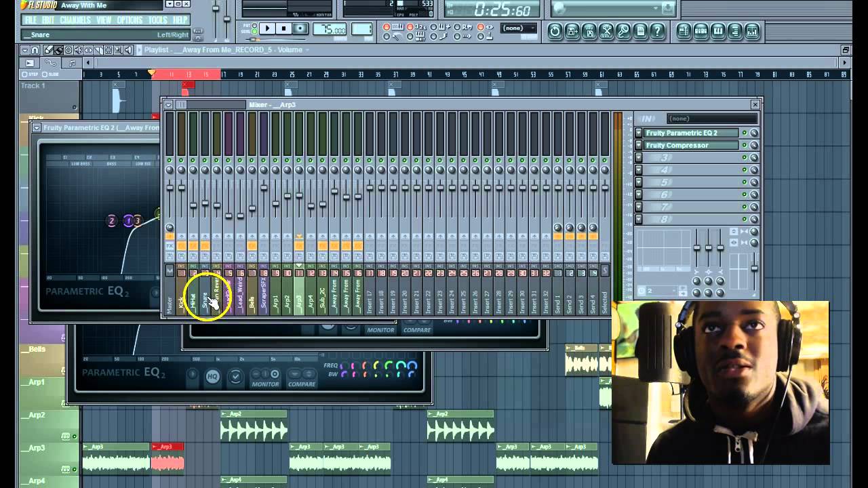Open the EDIT menu
The width and height of the screenshot is (868, 488).
(48, 20)
